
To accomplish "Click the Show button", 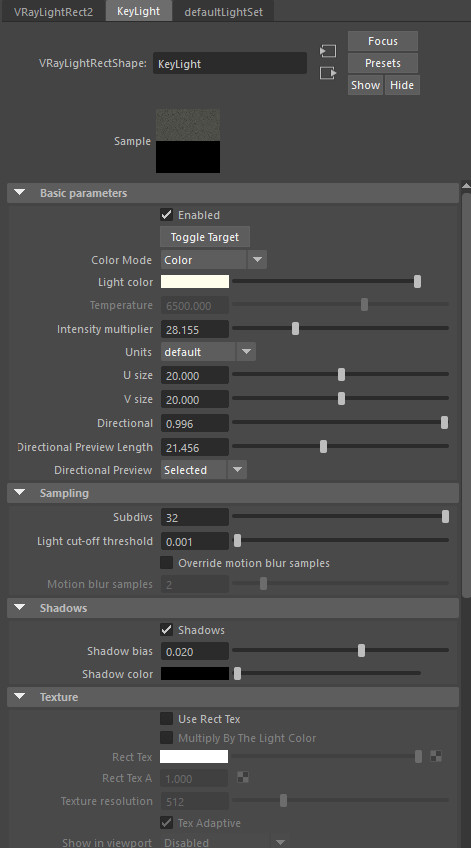I will (366, 85).
